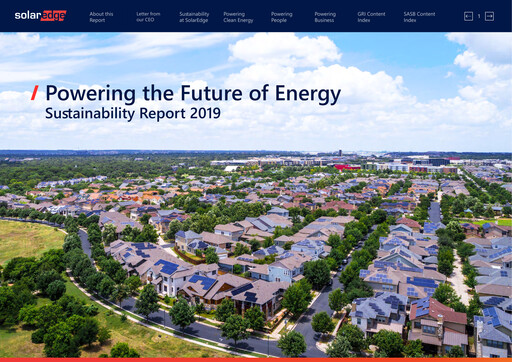Open Sustainability at SolarEdge section
The height and width of the screenshot is (362, 512).
[194, 17]
